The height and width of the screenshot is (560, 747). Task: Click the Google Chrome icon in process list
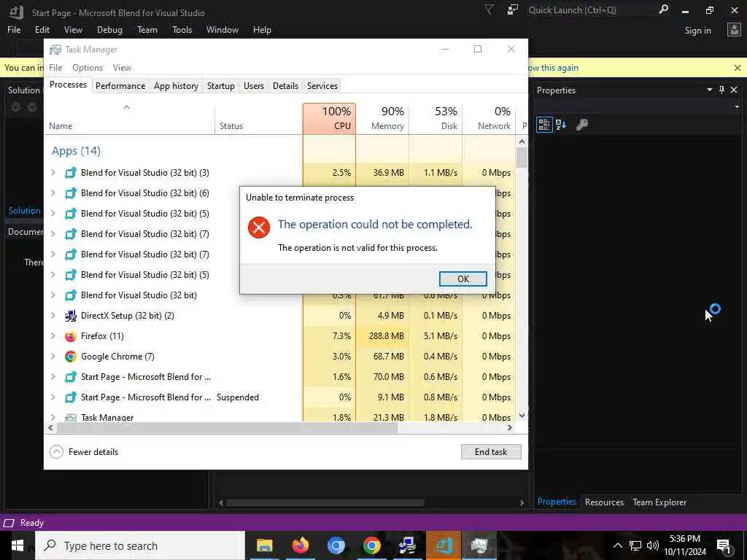click(71, 356)
